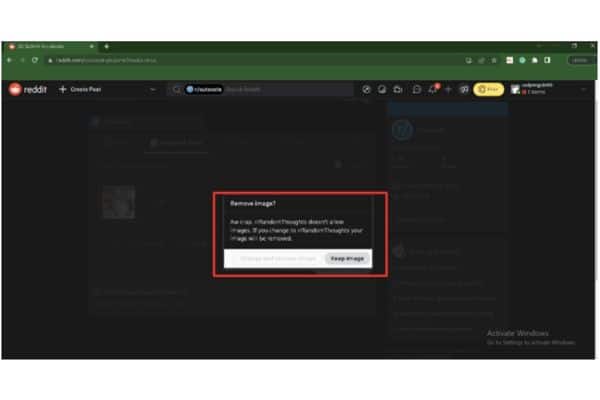600x400 pixels.
Task: Open the user profile avatar in header
Action: pyautogui.click(x=515, y=90)
